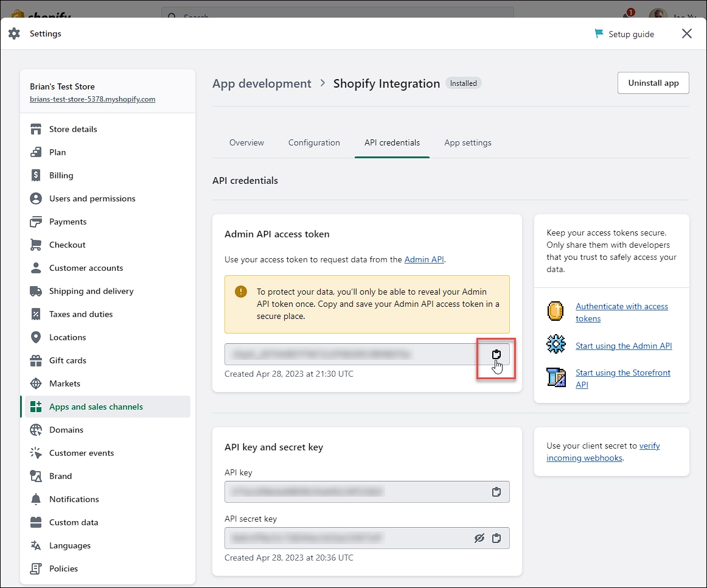The height and width of the screenshot is (588, 707).
Task: Click "Created Apr 28, 2023 at 20:36 UTC" text
Action: [x=289, y=558]
